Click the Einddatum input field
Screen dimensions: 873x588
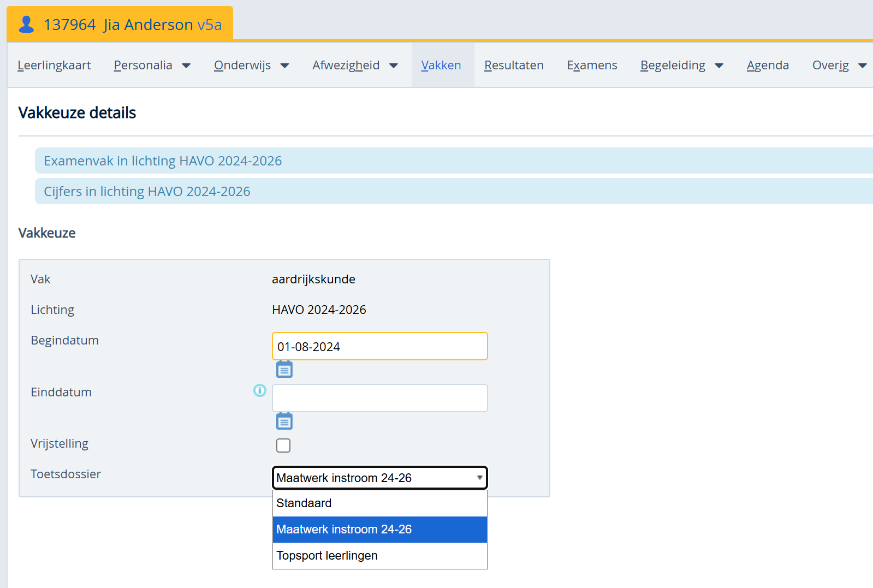coord(379,398)
